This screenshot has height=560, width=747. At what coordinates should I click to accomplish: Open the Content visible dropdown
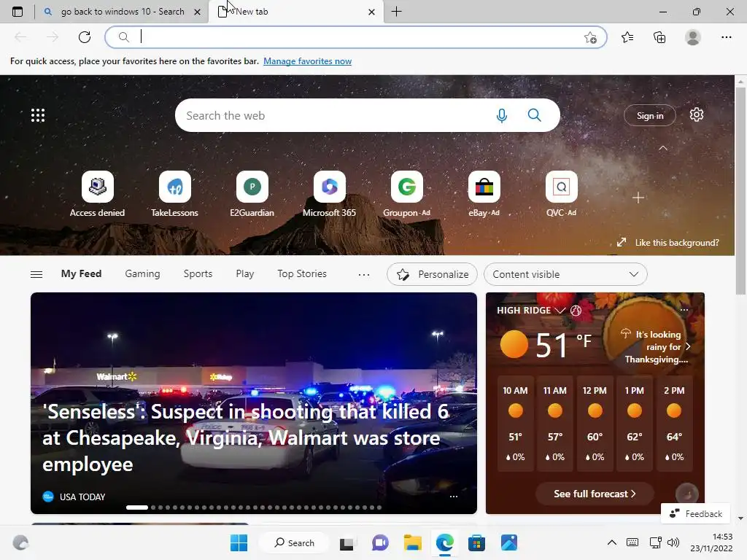coord(565,274)
